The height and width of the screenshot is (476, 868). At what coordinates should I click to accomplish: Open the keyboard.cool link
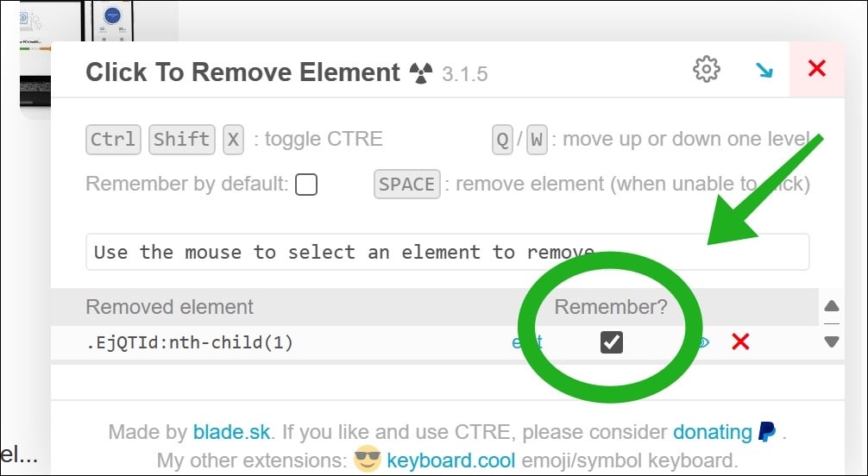pos(450,460)
